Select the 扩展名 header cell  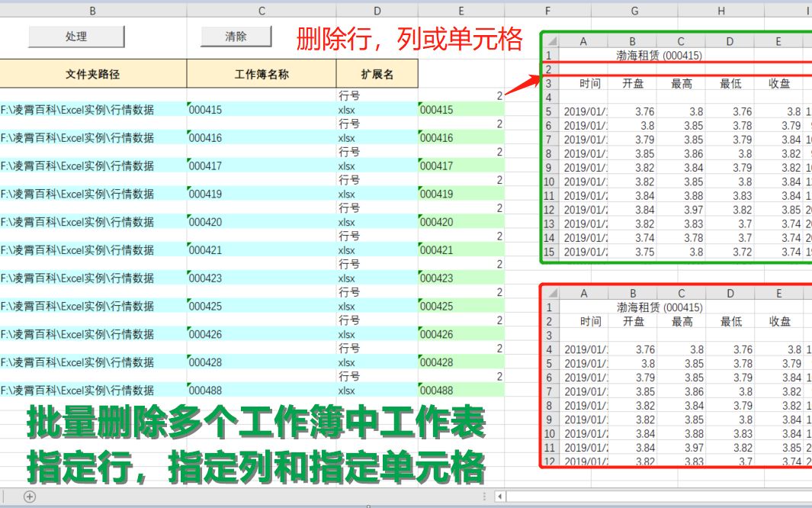pos(377,73)
